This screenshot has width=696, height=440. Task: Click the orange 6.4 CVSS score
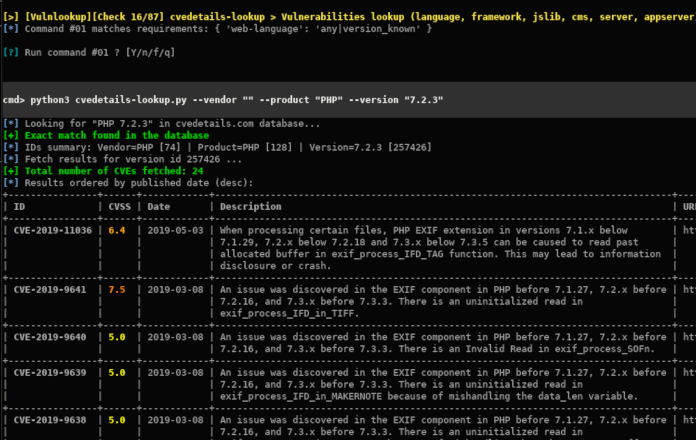[117, 230]
